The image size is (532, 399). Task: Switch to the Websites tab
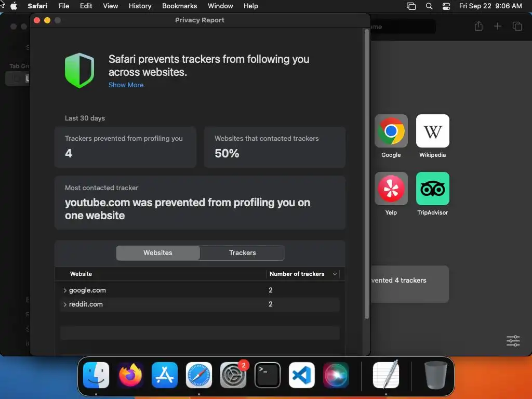pos(158,253)
